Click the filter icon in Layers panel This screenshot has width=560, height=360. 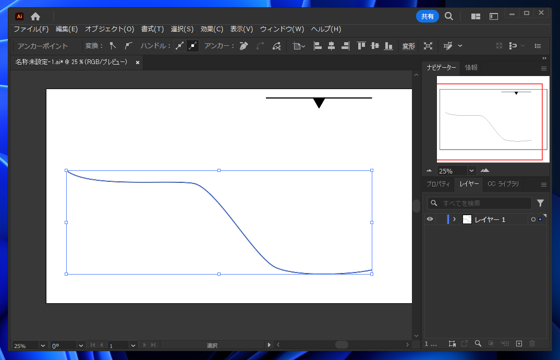tap(540, 203)
